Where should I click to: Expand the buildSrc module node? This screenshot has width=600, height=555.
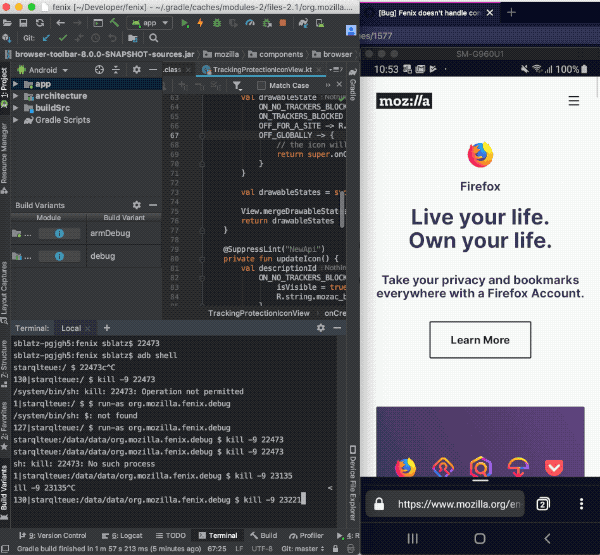15,108
